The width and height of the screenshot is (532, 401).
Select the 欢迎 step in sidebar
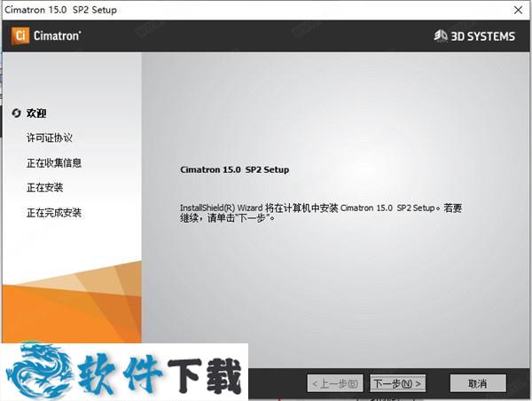[x=36, y=113]
